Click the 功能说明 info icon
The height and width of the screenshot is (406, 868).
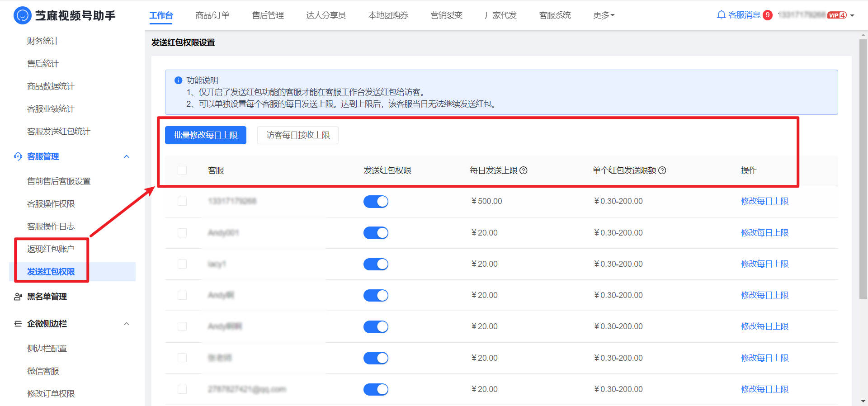pos(178,80)
